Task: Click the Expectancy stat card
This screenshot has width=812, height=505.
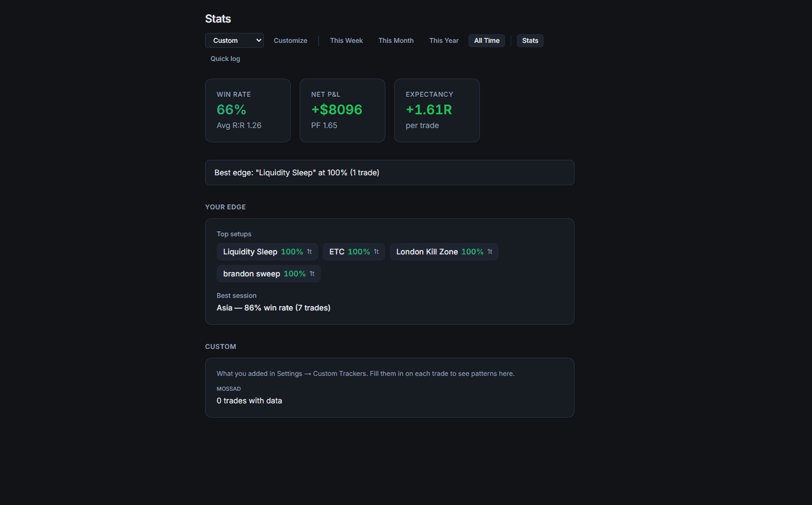Action: [x=437, y=110]
